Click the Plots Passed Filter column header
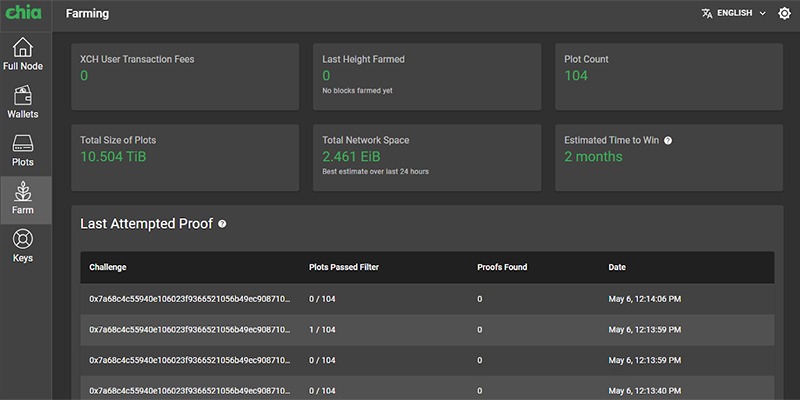Image resolution: width=800 pixels, height=400 pixels. click(x=344, y=267)
